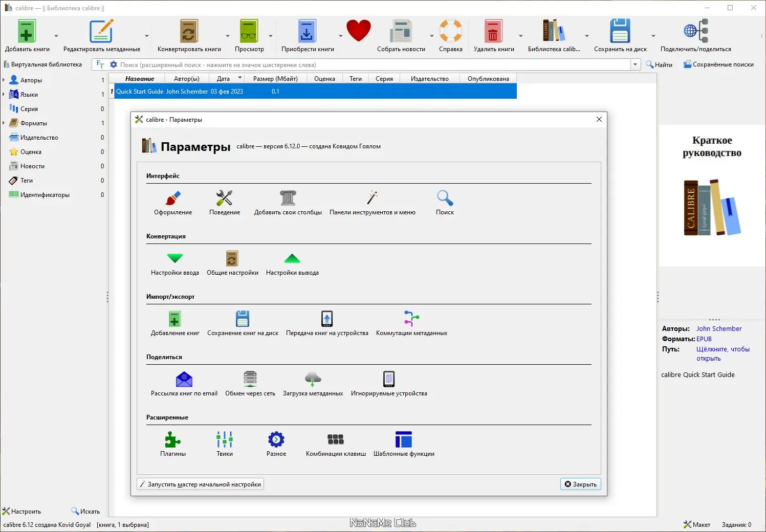This screenshot has height=532, width=766.
Task: Open Коммутации метаданных settings
Action: coord(411,323)
